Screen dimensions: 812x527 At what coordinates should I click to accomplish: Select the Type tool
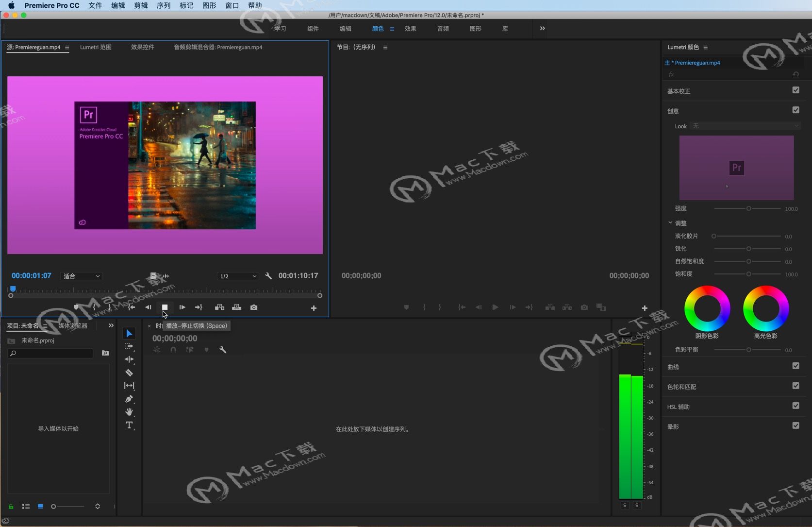click(129, 425)
